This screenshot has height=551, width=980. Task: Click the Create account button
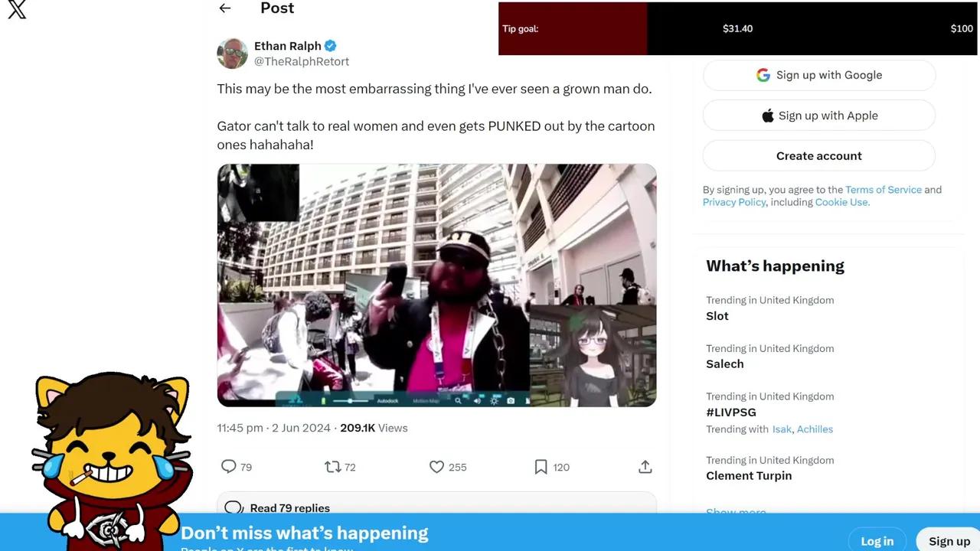click(818, 156)
